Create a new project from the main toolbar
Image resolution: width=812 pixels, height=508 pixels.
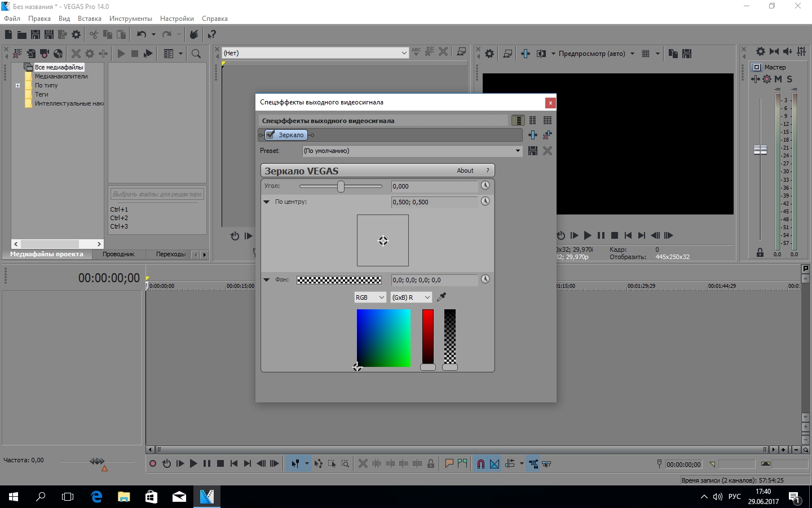pos(8,34)
